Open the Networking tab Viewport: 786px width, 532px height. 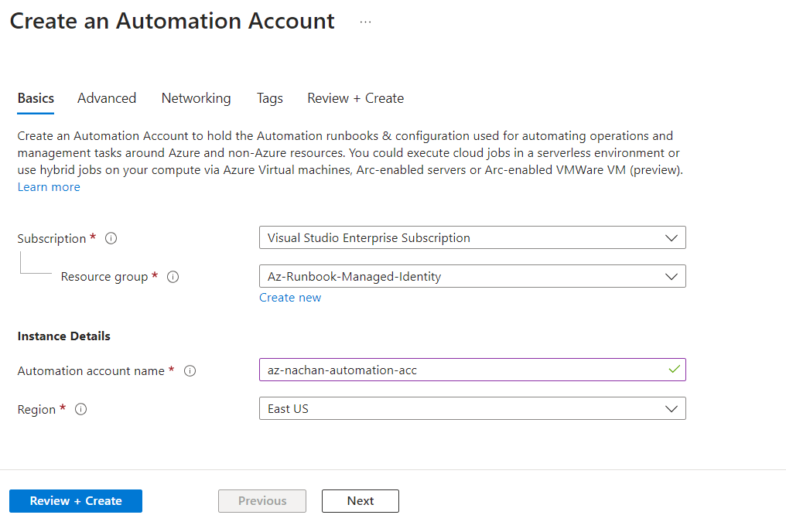pyautogui.click(x=196, y=98)
